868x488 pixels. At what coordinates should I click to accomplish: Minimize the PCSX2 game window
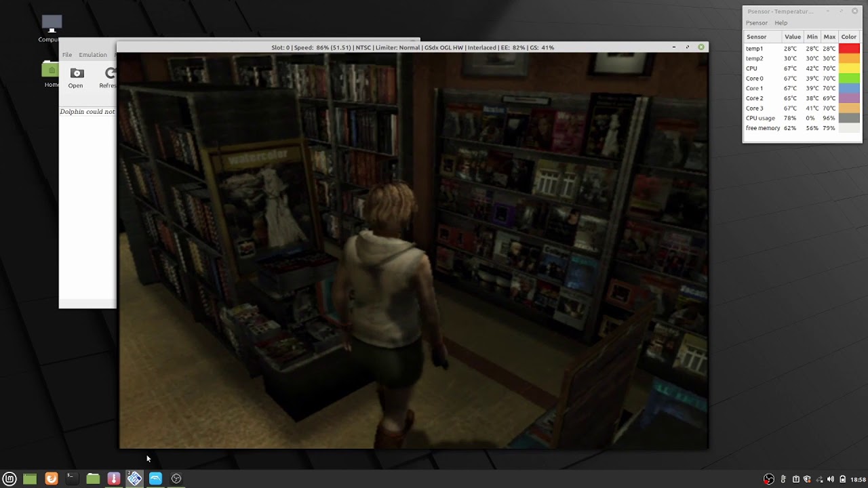click(x=674, y=47)
